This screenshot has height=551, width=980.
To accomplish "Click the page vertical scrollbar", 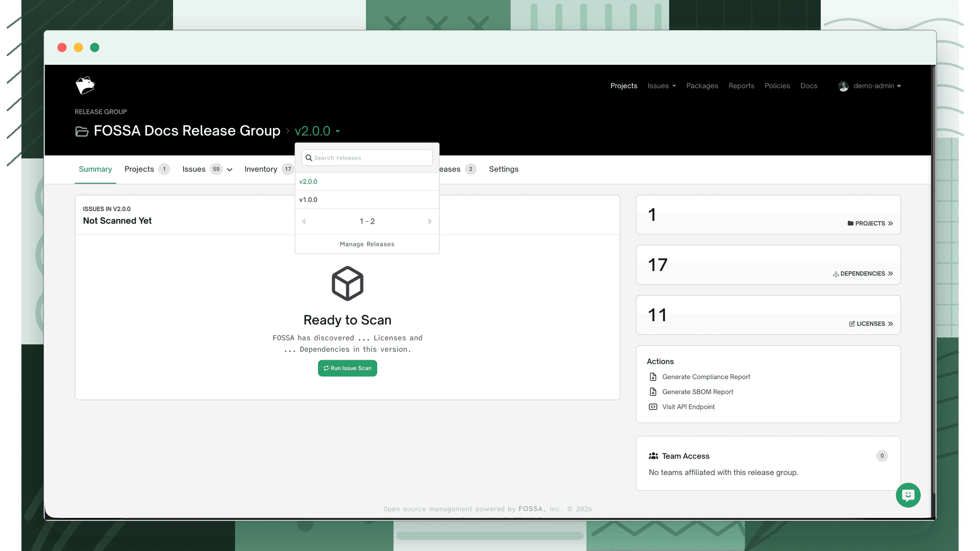I will click(934, 281).
